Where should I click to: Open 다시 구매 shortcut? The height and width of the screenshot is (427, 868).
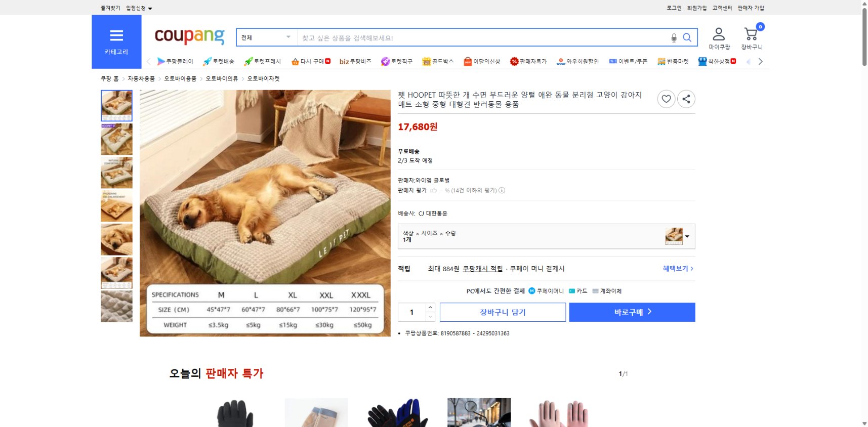point(311,61)
